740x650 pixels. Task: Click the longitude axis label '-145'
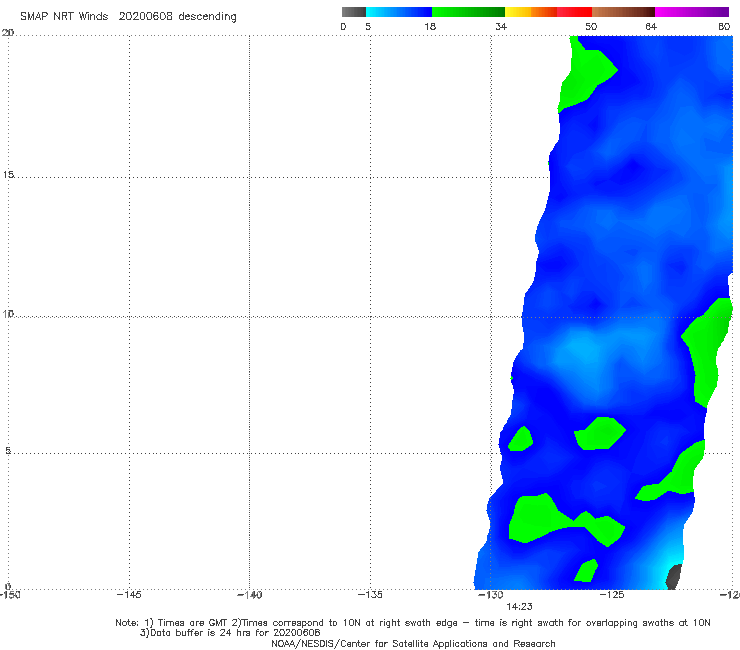click(129, 595)
